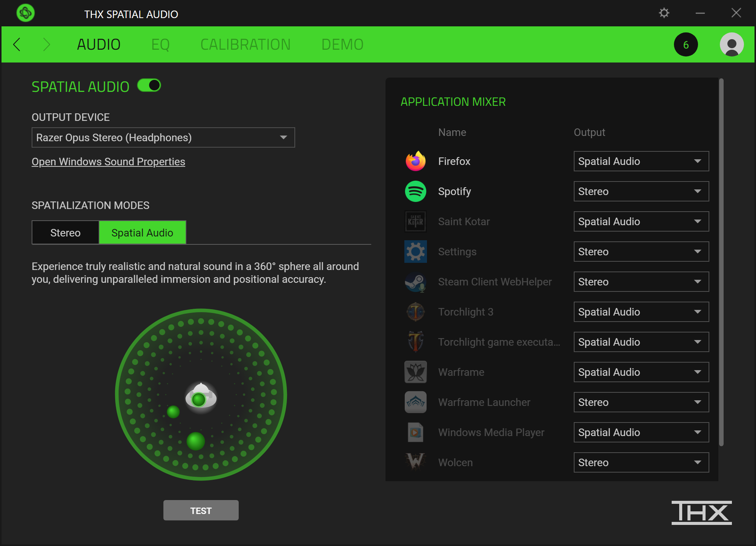Click the Torchlight 3 game icon
Viewport: 756px width, 546px height.
(415, 312)
